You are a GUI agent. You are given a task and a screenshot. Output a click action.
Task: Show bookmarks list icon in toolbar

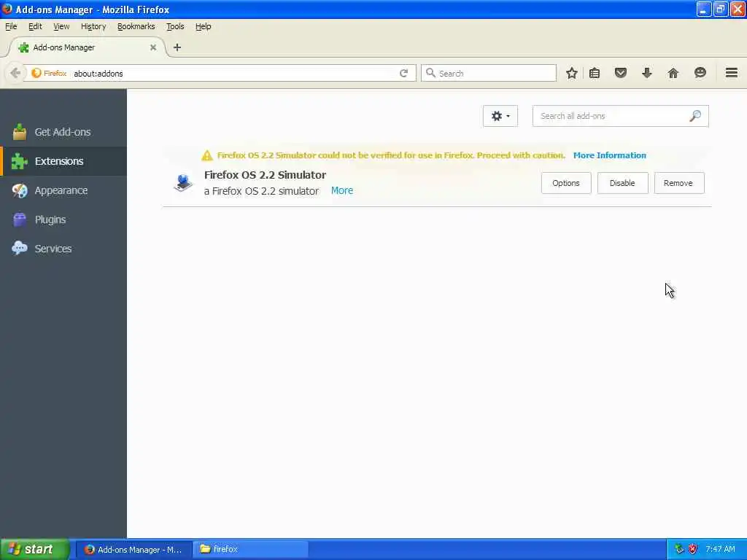coord(595,73)
